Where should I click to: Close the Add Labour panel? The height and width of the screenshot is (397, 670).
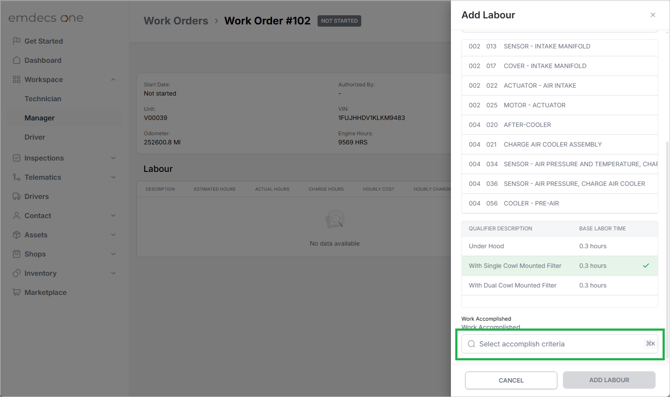(x=652, y=15)
